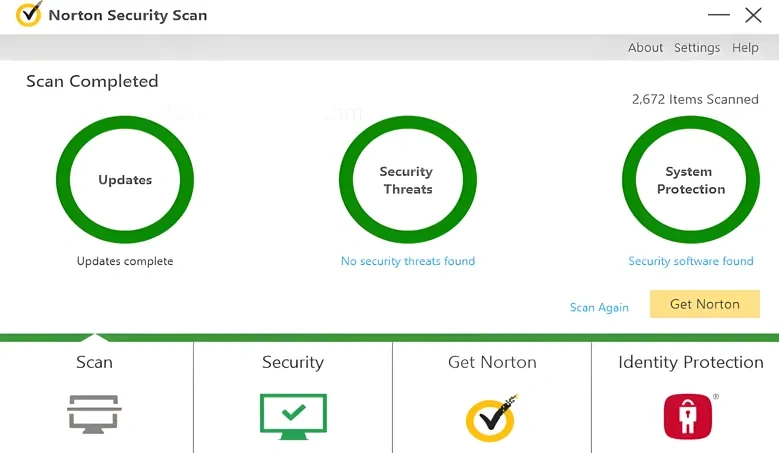The width and height of the screenshot is (779, 453).
Task: Click the gray monitor Scan icon
Action: click(94, 414)
